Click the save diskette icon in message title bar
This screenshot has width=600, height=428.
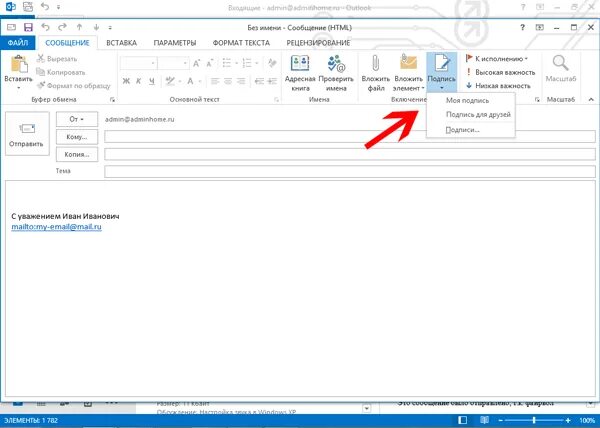coord(28,27)
